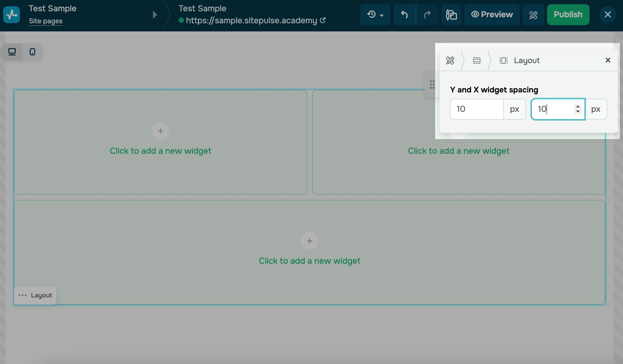Click the Y spacing input field

[477, 109]
